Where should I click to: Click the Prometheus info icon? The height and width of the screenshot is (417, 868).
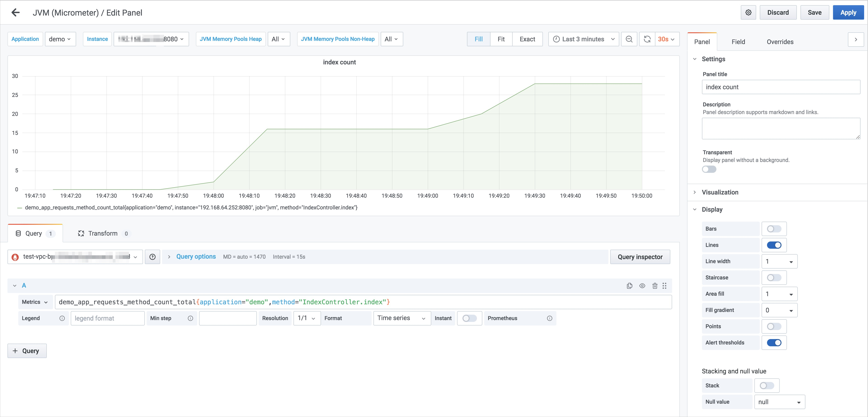click(x=550, y=318)
